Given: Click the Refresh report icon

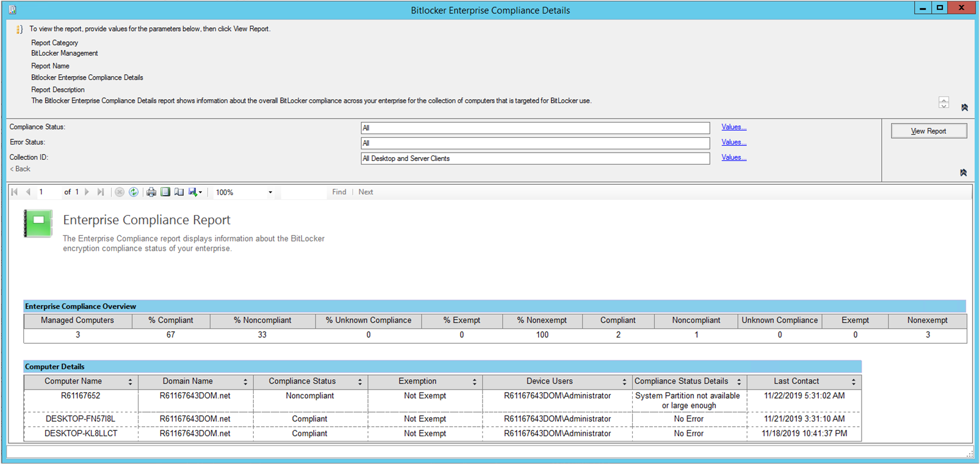Looking at the screenshot, I should (134, 192).
